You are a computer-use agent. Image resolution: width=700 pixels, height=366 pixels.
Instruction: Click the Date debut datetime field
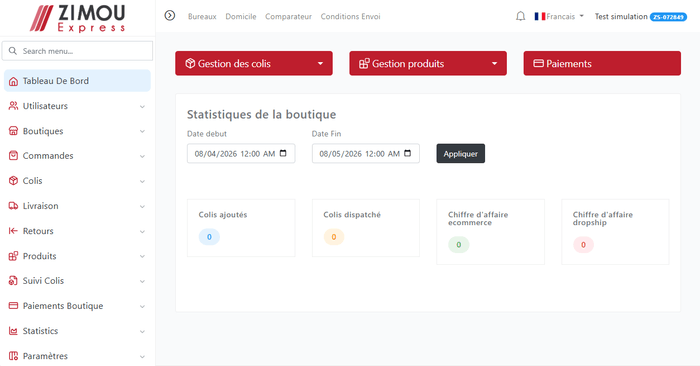tap(241, 154)
